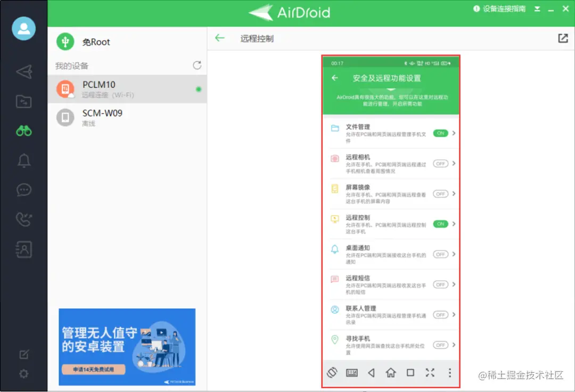575x392 pixels.
Task: Click the 寻找手机 title text
Action: coord(358,338)
